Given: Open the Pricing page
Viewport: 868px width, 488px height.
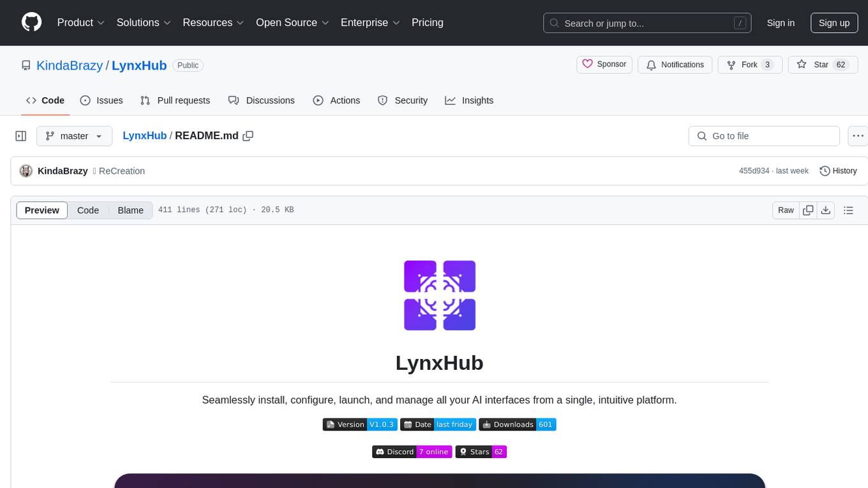Looking at the screenshot, I should (x=428, y=22).
